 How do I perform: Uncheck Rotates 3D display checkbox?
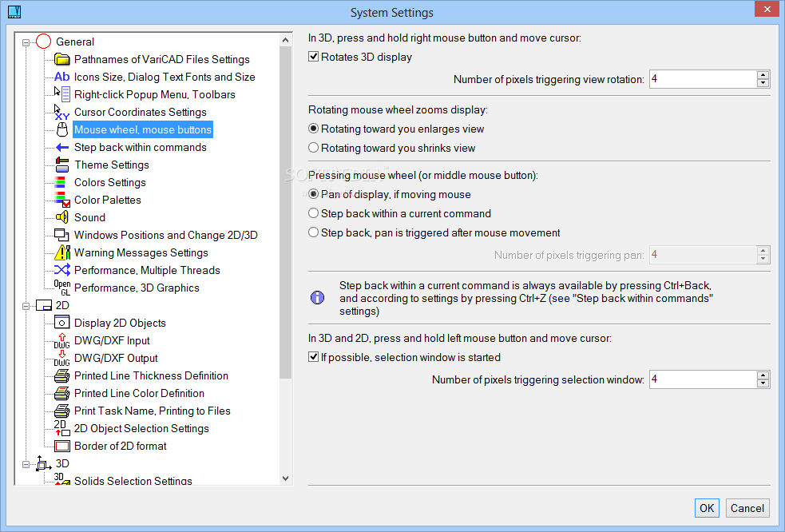click(313, 57)
